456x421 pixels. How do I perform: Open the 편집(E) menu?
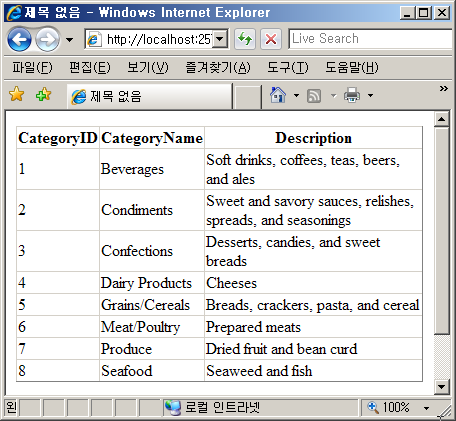tap(90, 68)
